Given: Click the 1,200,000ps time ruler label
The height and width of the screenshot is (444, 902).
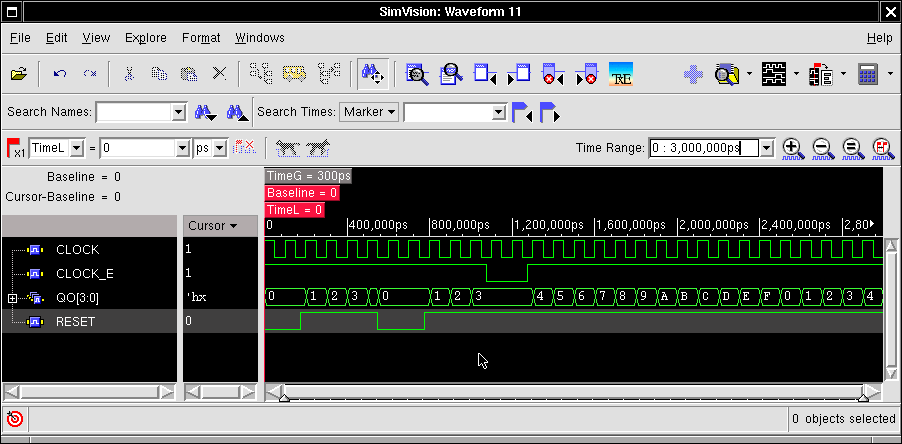Looking at the screenshot, I should (x=549, y=225).
